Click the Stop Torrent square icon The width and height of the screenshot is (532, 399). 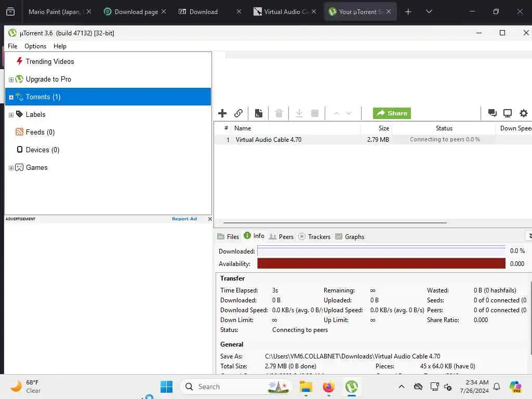(315, 113)
